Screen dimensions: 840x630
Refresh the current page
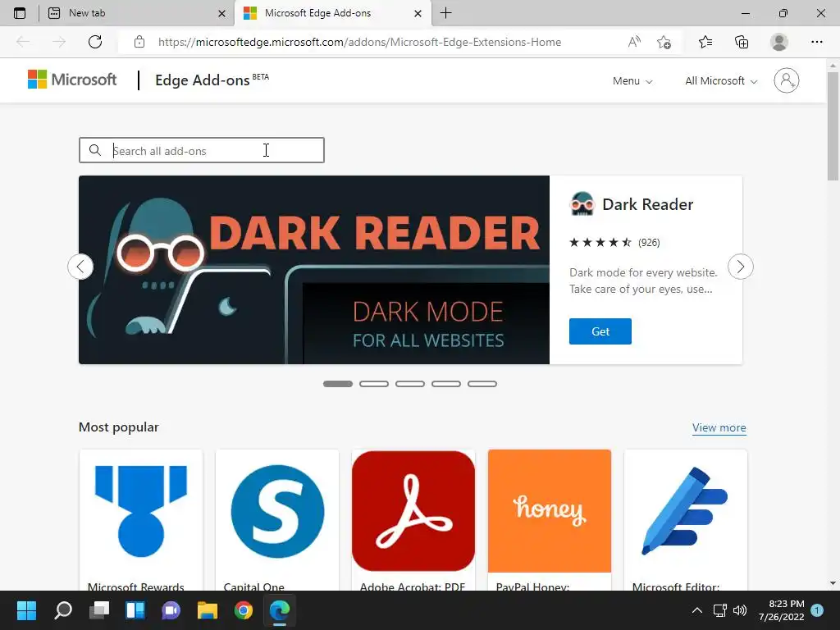coord(95,42)
